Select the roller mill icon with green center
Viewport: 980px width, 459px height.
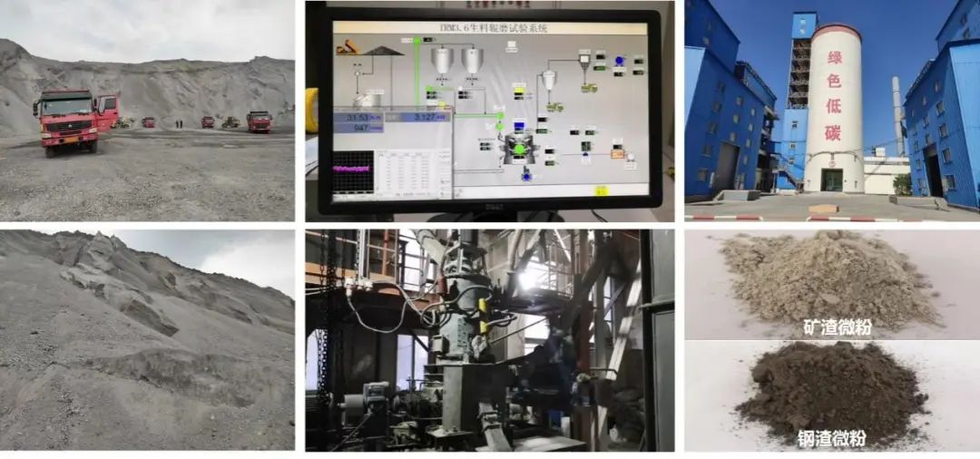click(x=519, y=147)
